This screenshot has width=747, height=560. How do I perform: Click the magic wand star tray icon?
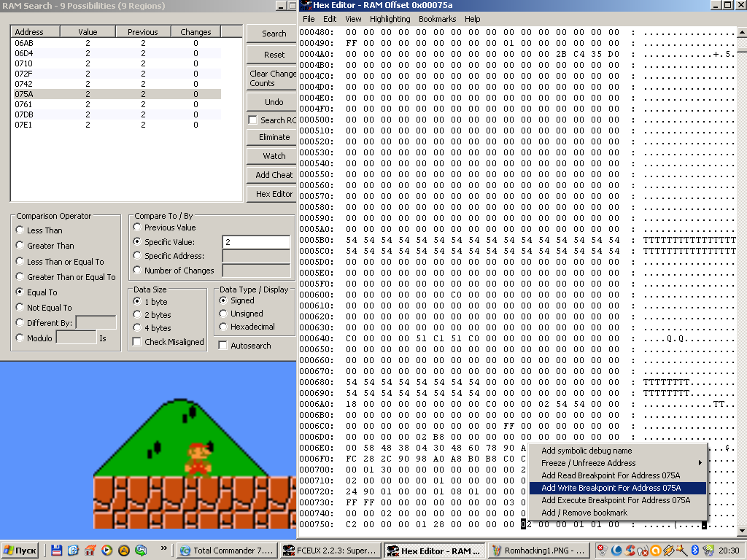click(681, 551)
